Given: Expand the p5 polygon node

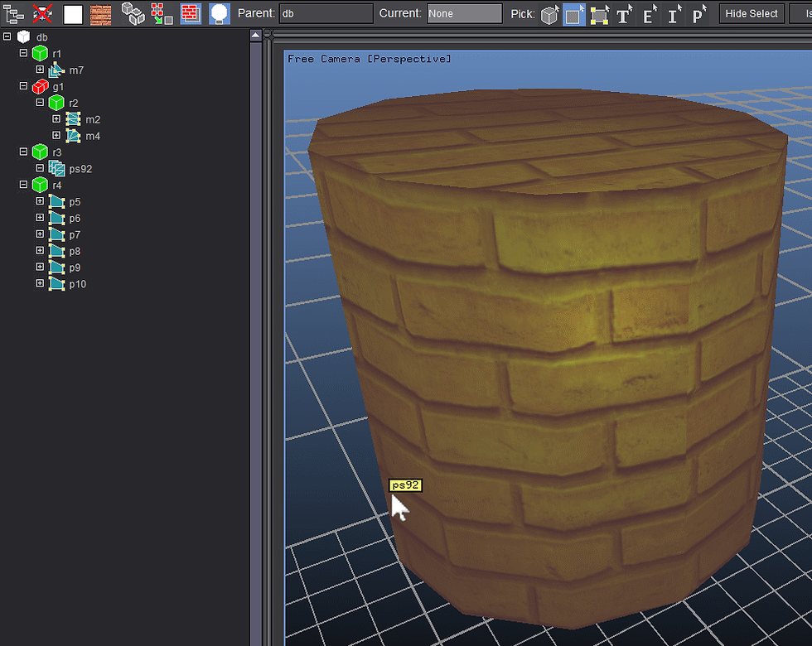Looking at the screenshot, I should point(40,200).
